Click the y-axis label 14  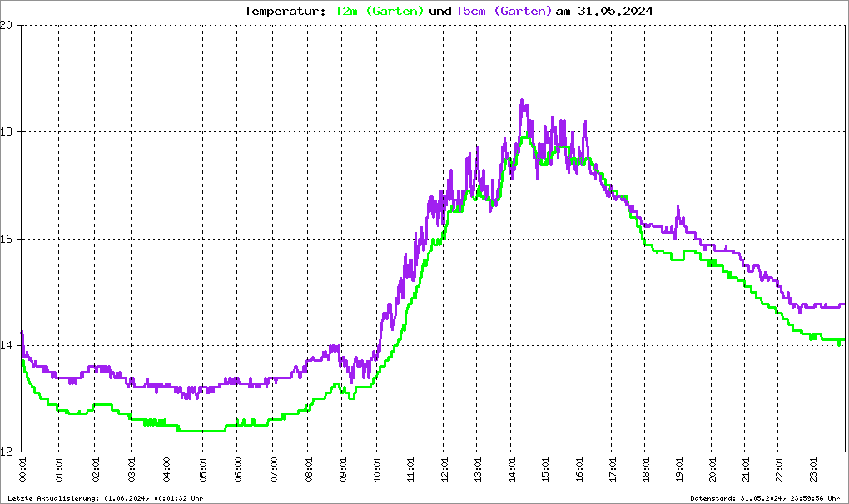click(6, 345)
